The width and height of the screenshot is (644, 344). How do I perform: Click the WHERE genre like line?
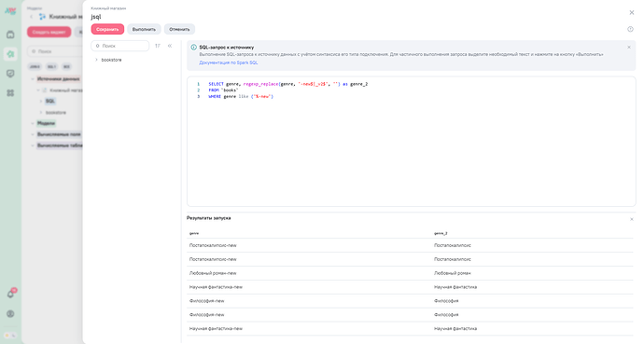pos(241,96)
